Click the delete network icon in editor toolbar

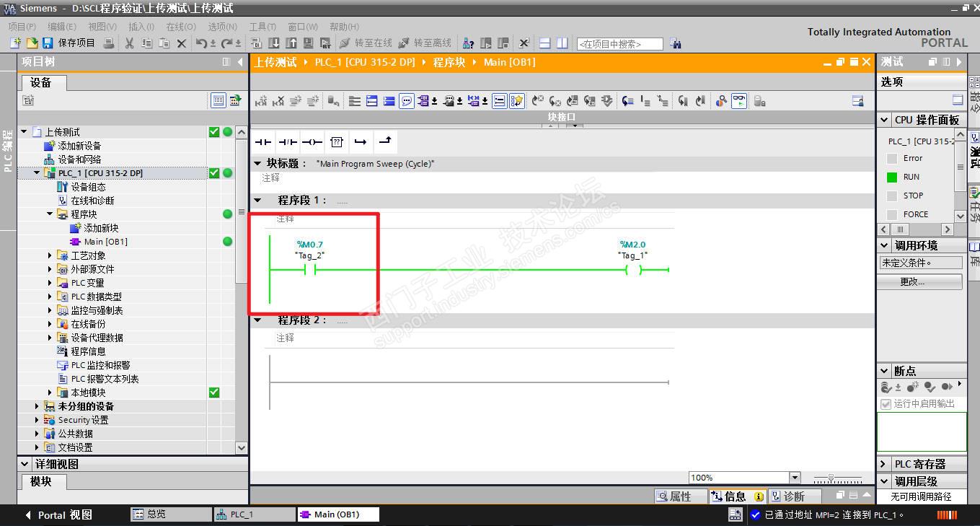(x=278, y=101)
